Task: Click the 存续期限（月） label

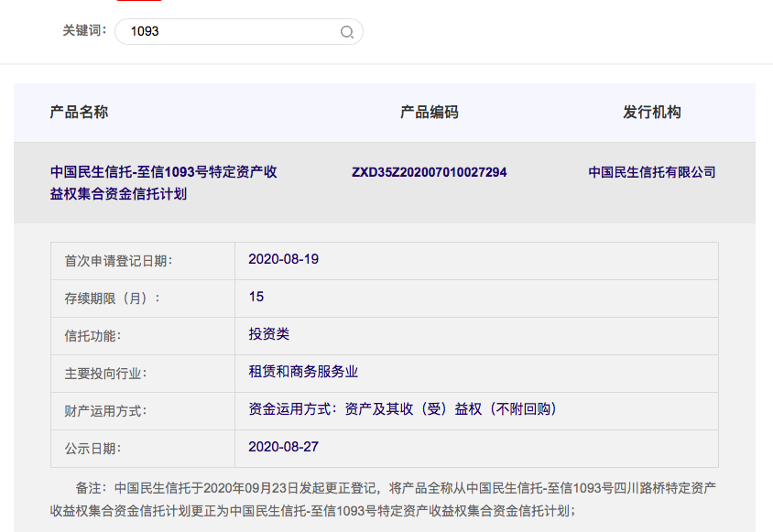Action: pos(113,299)
